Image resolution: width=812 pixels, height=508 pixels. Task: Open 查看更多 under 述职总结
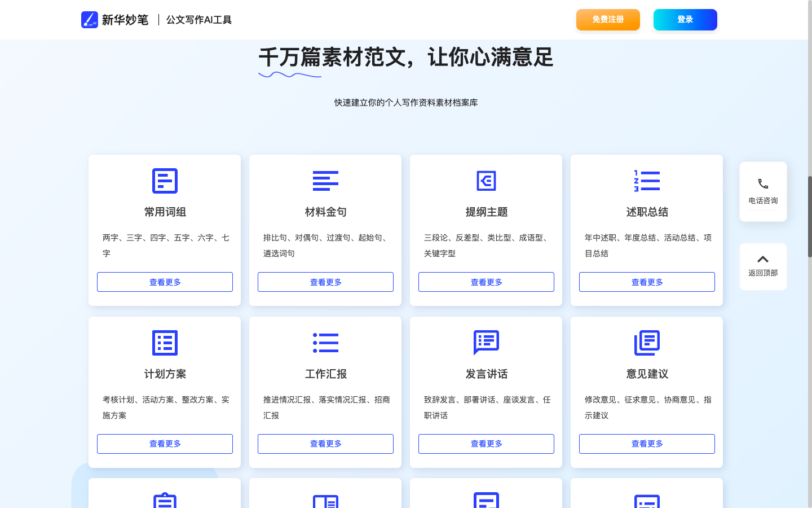[646, 282]
